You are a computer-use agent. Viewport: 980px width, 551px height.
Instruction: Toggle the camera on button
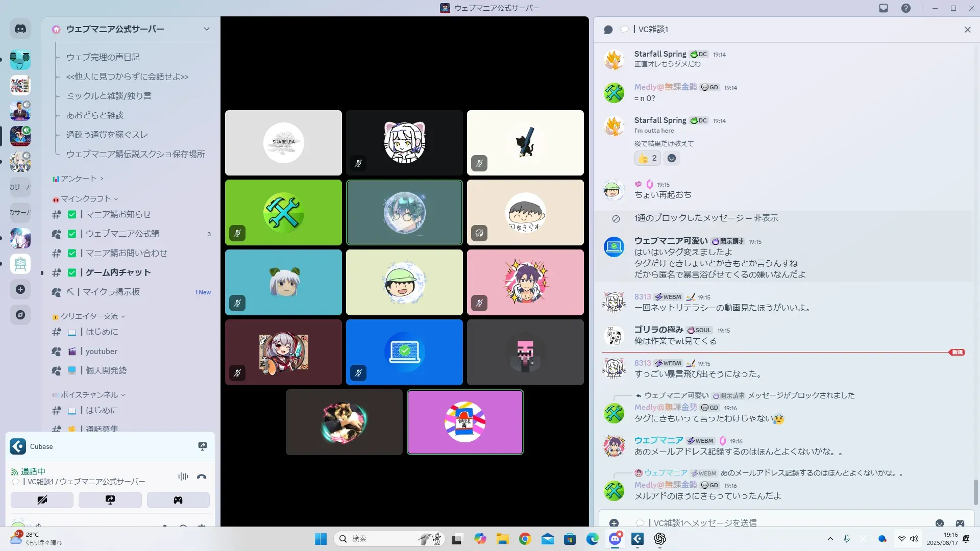42,500
